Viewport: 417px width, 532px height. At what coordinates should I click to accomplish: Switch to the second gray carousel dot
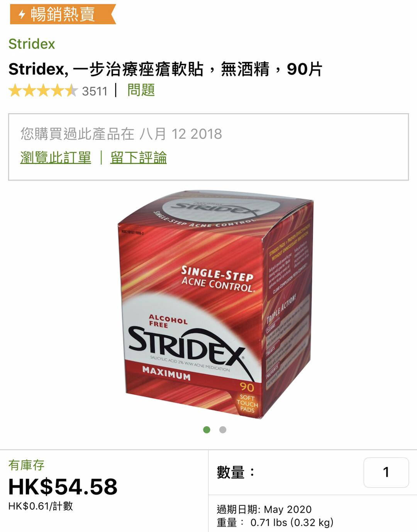pos(223,430)
